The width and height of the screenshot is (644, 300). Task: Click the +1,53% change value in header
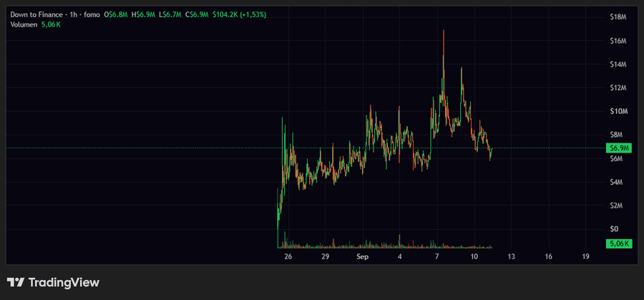253,14
